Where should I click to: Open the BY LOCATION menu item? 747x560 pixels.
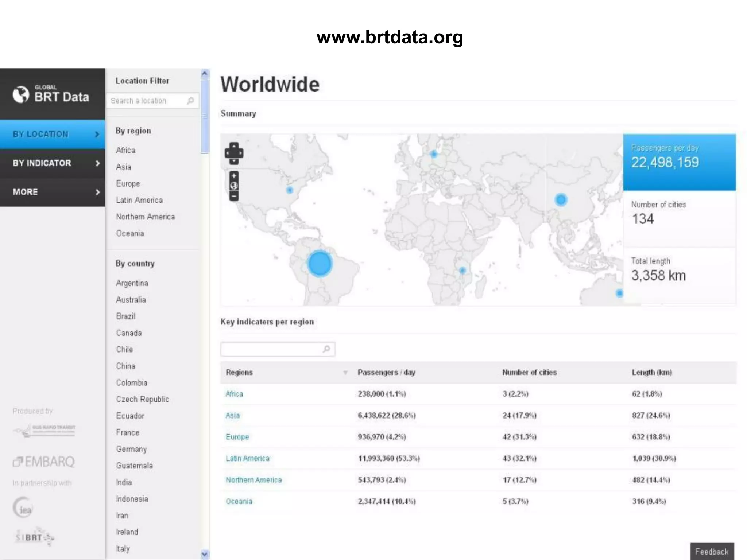(40, 134)
